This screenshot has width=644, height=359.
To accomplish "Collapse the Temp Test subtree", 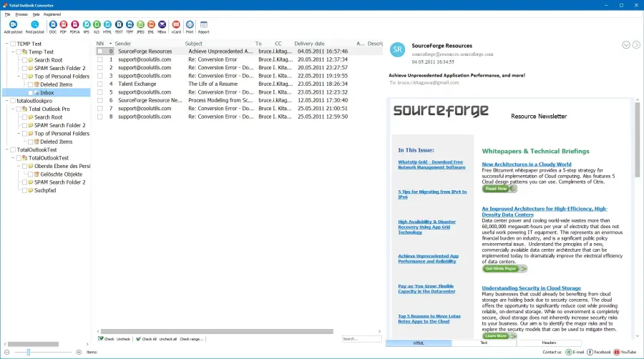I will click(x=13, y=51).
